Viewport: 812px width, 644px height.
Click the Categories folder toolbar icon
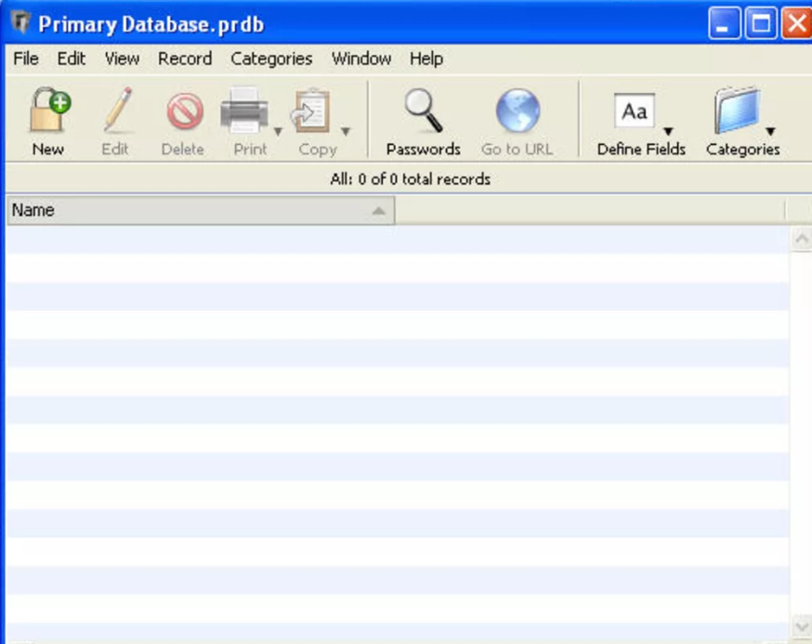pos(738,111)
